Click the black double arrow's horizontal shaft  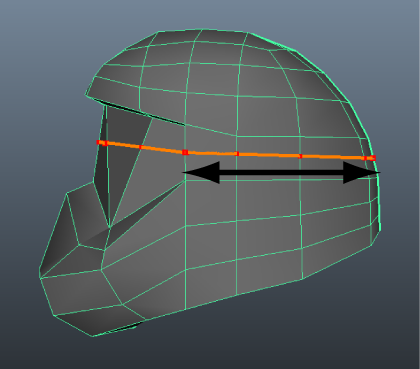point(281,173)
